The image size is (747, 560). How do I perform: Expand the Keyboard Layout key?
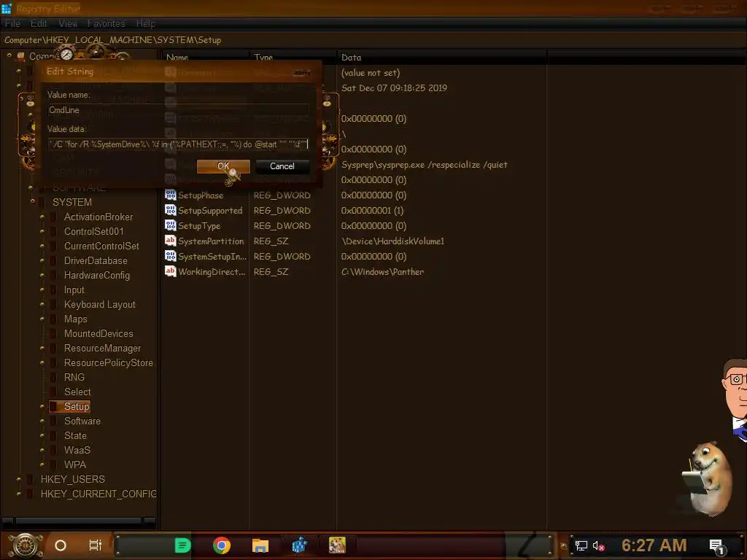[42, 304]
